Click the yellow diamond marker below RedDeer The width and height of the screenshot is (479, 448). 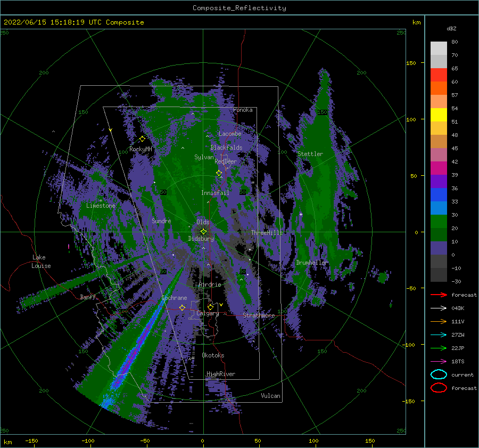click(219, 173)
